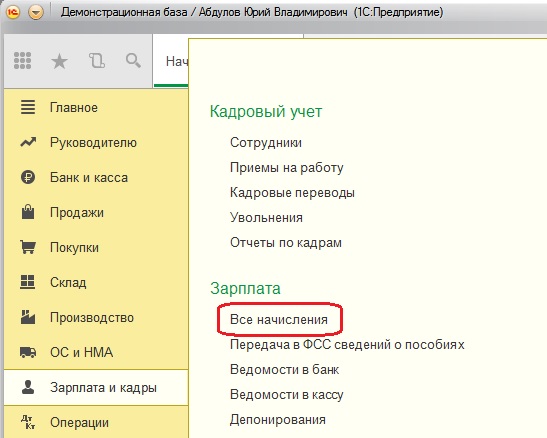Open the Кадровые переводы link

click(292, 192)
